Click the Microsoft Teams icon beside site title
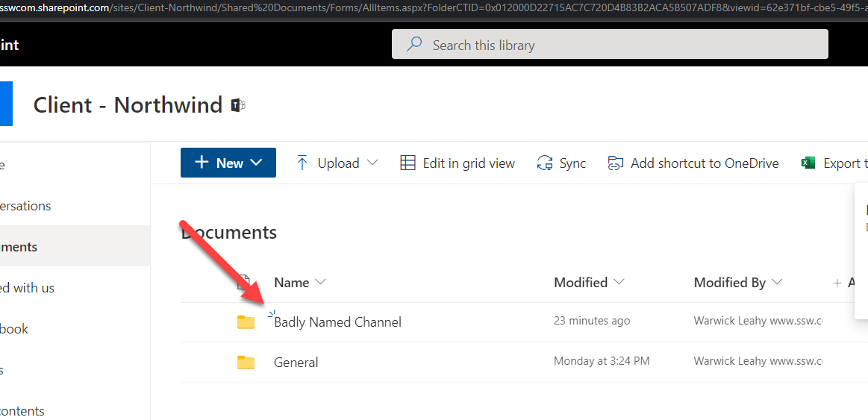The width and height of the screenshot is (868, 420). (x=238, y=105)
